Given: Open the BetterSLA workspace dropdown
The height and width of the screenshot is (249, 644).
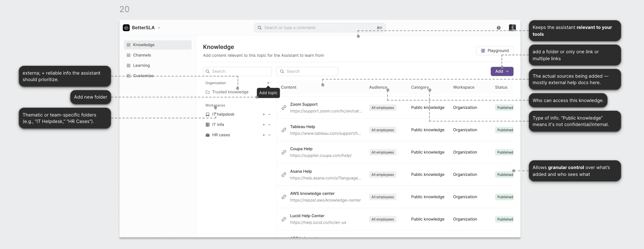Looking at the screenshot, I should [x=159, y=28].
